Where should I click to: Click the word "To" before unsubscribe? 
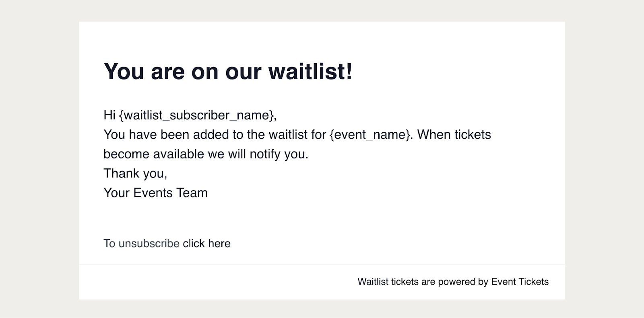(x=109, y=244)
